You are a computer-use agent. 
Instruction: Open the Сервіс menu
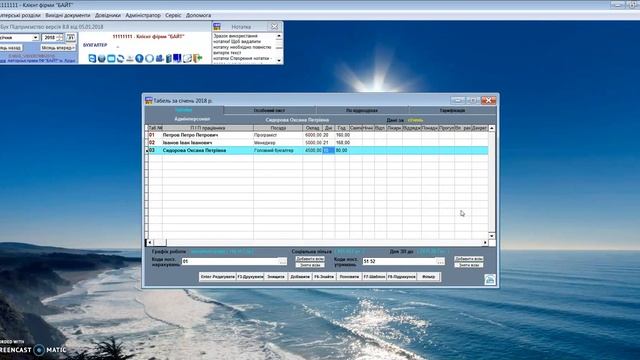pos(173,15)
